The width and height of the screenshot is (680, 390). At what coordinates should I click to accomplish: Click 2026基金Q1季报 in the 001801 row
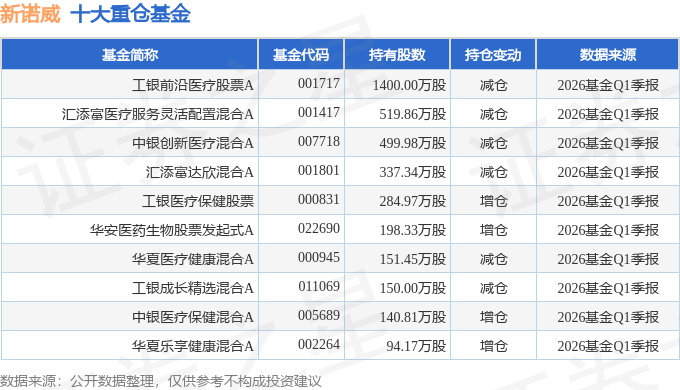(x=608, y=172)
